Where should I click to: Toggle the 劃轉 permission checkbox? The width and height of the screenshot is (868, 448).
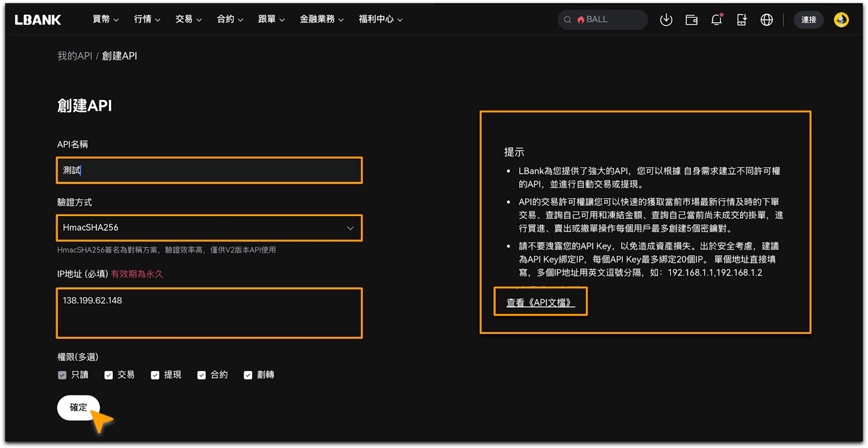click(248, 375)
